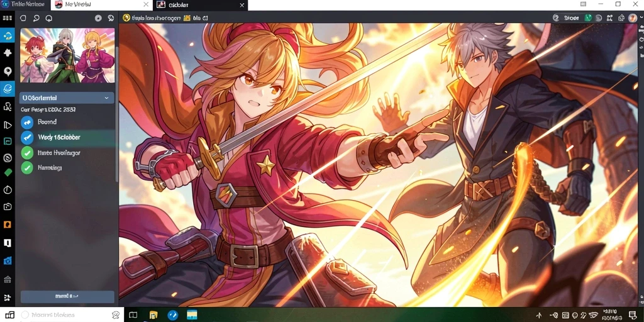
Task: Expand the highlighted dropdown below the thumbnail
Action: [x=67, y=98]
